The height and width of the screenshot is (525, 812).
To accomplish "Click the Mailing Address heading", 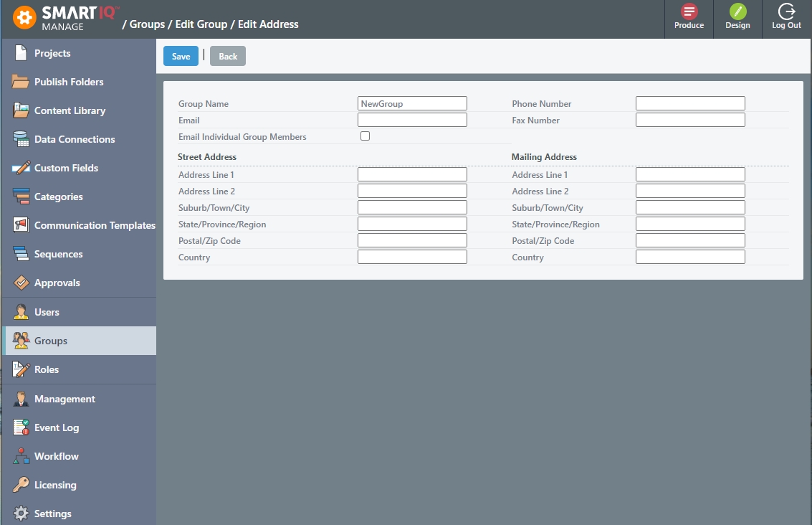I will pyautogui.click(x=544, y=156).
